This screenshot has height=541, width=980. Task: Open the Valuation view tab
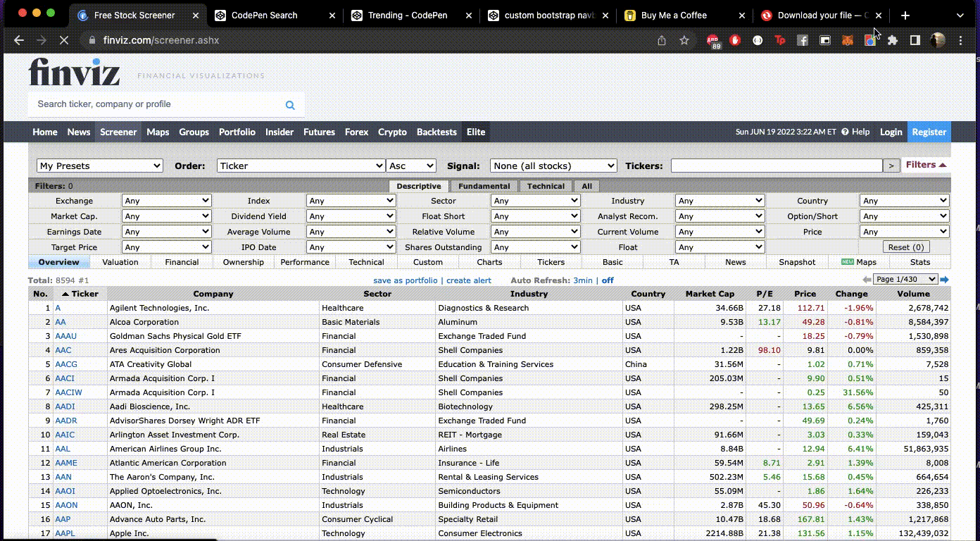tap(120, 262)
